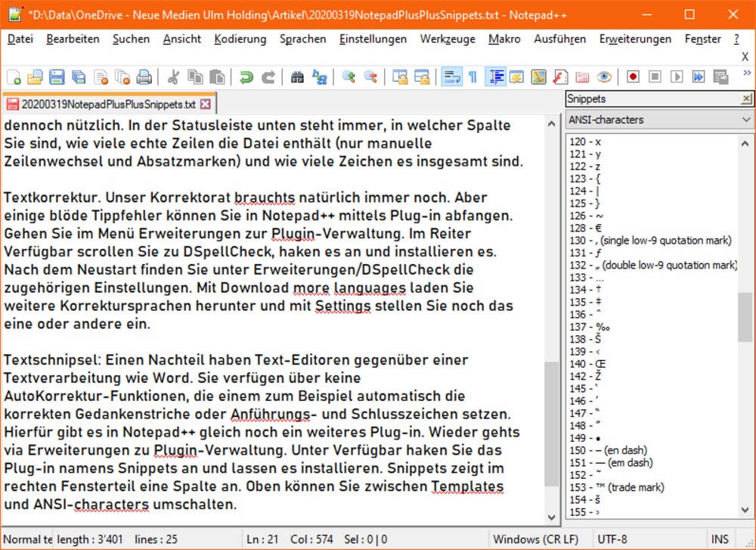Click the Print icon in toolbar
The height and width of the screenshot is (550, 756).
point(144,76)
